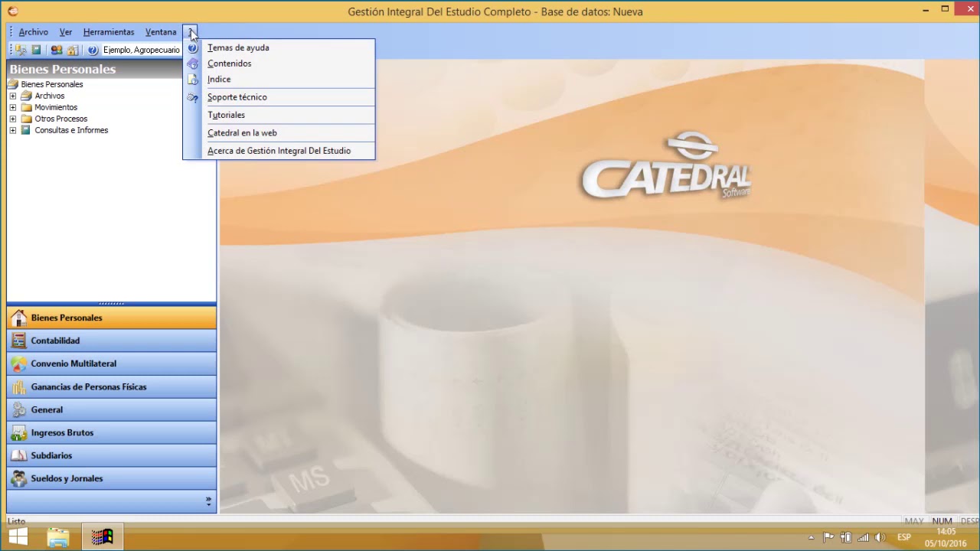Expand the Movimientos tree node
The height and width of the screenshot is (551, 980).
(12, 108)
